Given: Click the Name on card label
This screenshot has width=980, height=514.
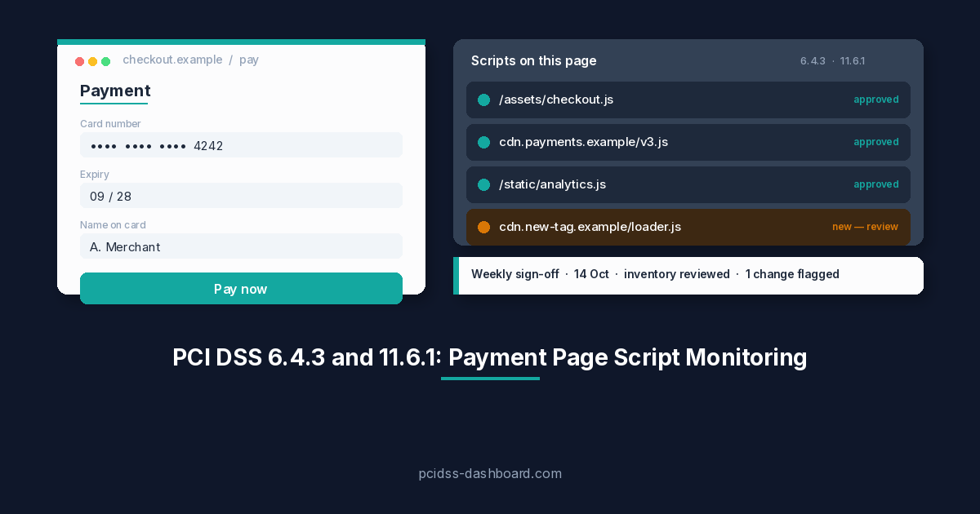Looking at the screenshot, I should coord(113,225).
